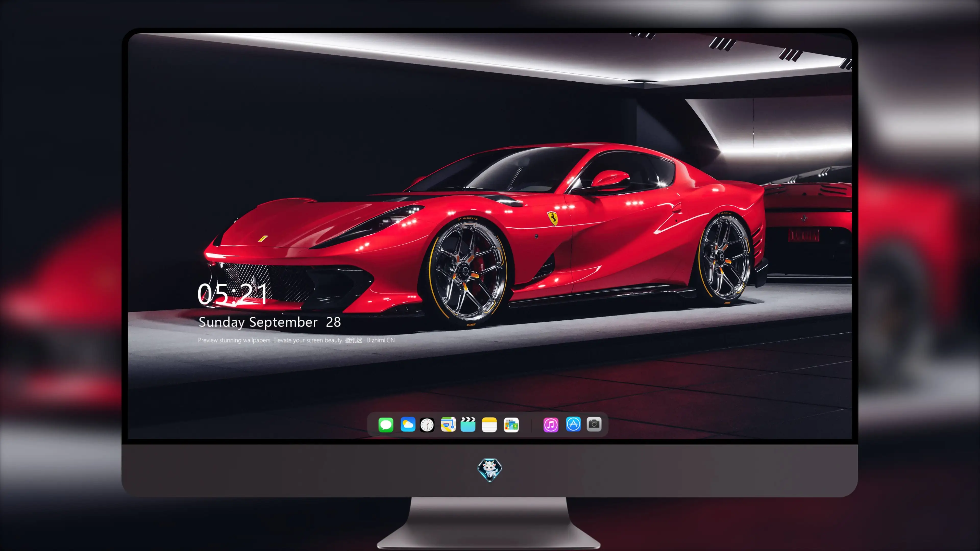Open the blue App Store icon

coord(573,424)
